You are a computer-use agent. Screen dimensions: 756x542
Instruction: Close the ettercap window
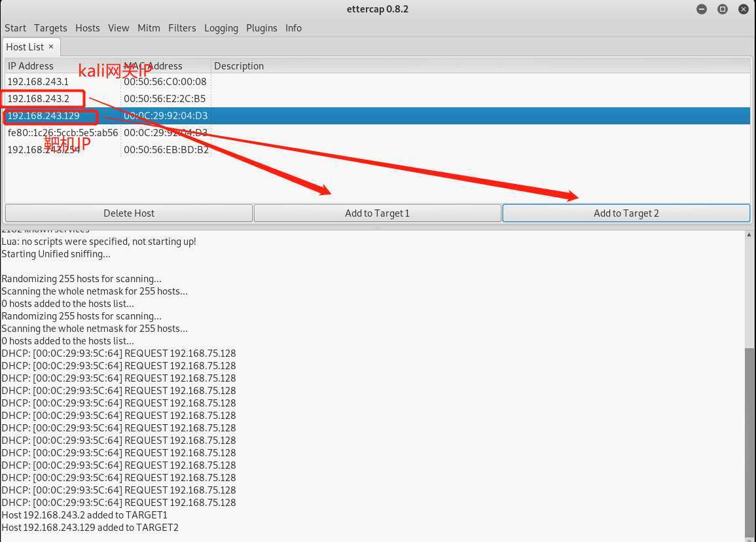pos(744,9)
